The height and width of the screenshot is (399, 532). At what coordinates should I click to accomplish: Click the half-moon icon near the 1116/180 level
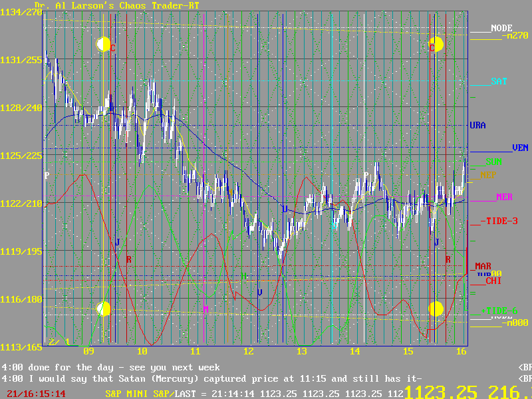click(103, 309)
